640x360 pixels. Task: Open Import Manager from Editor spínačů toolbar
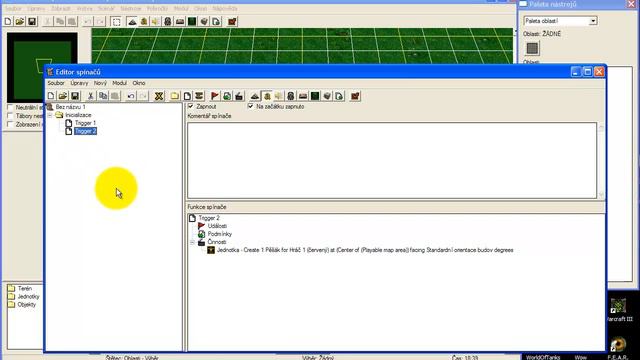pos(339,96)
